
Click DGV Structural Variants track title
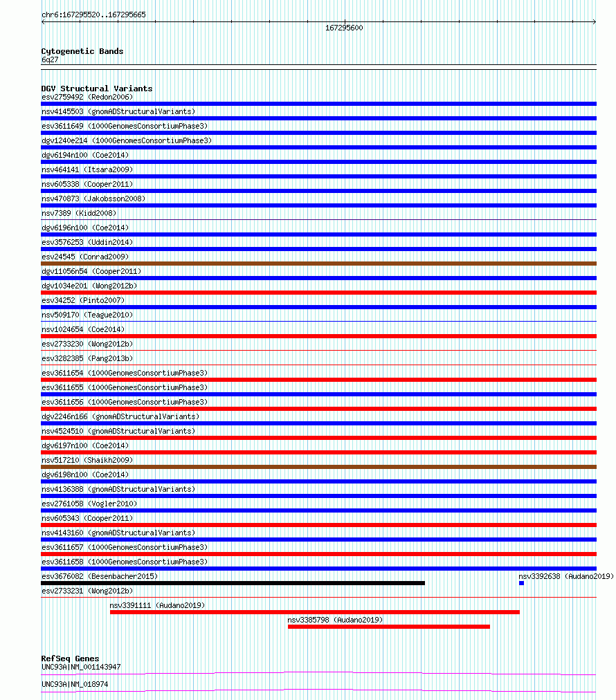(x=96, y=89)
